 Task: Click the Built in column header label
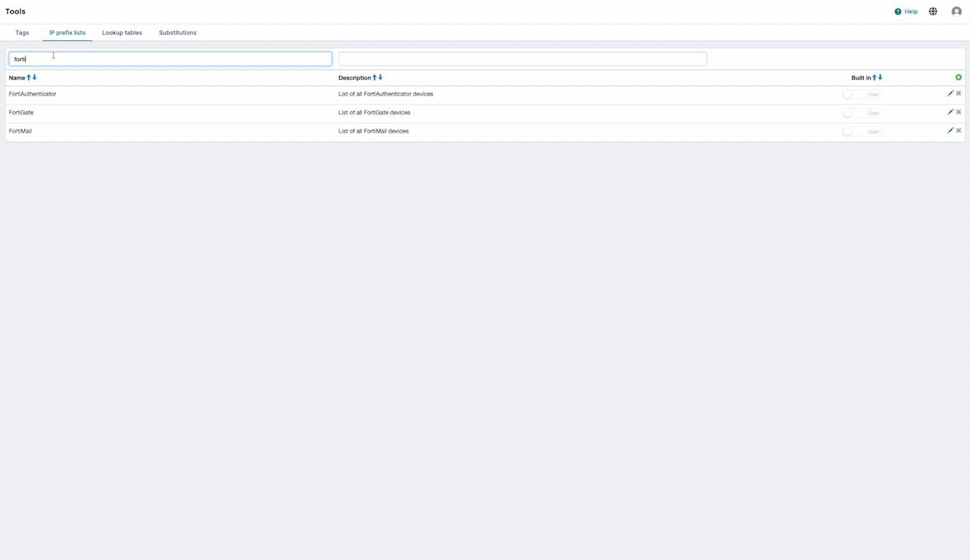[861, 78]
